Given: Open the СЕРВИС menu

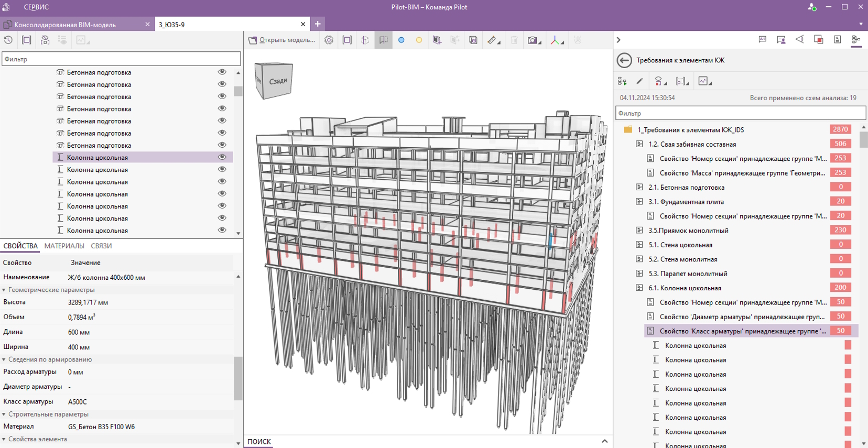Looking at the screenshot, I should [x=36, y=7].
